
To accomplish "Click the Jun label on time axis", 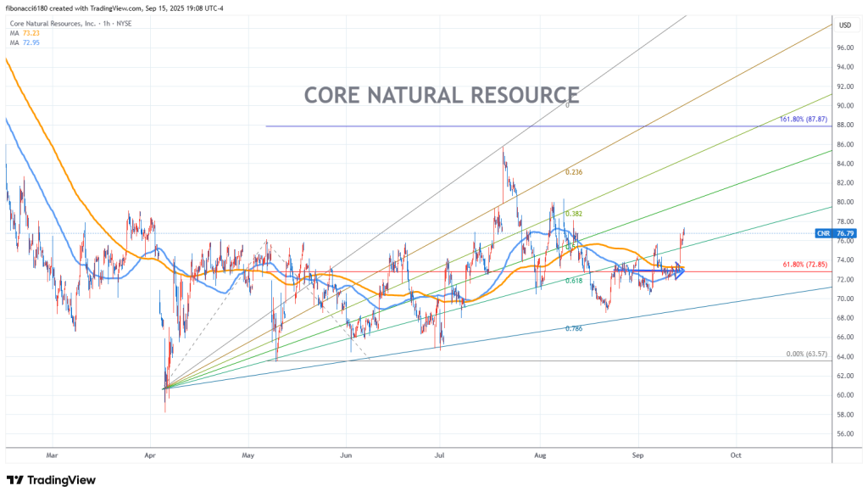I will (x=346, y=455).
